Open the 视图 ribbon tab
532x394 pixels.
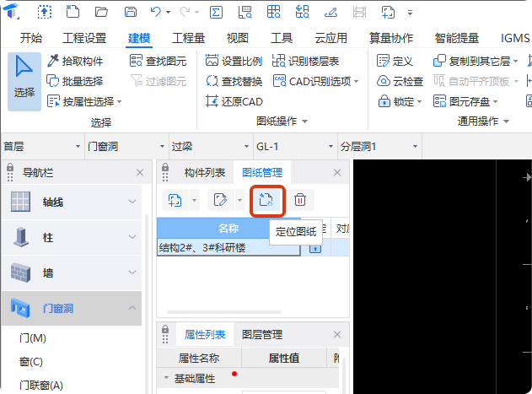tap(238, 38)
